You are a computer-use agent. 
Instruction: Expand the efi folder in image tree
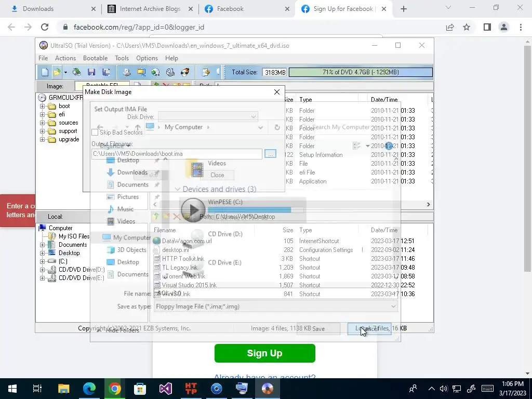43,114
